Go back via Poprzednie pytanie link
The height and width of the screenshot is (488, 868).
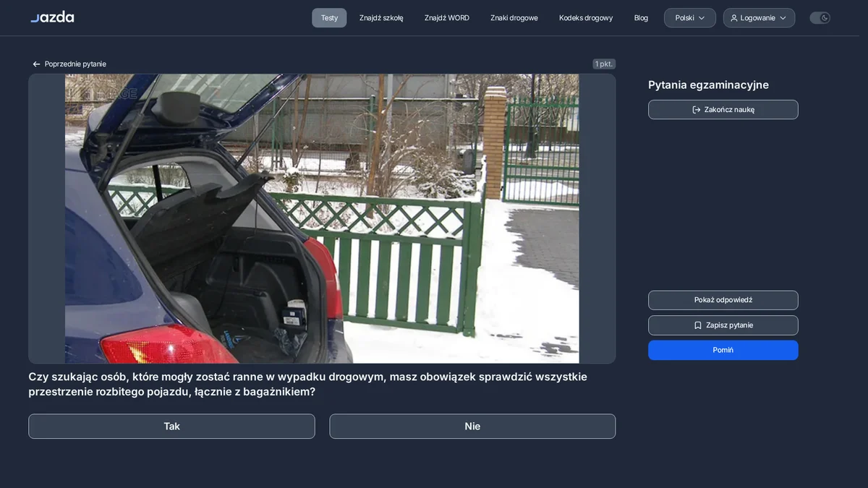click(69, 64)
